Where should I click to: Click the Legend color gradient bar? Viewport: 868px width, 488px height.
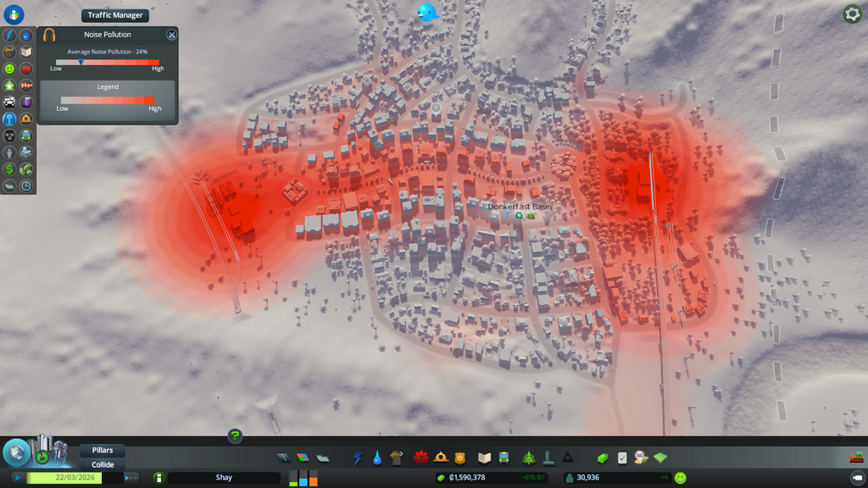pyautogui.click(x=108, y=100)
